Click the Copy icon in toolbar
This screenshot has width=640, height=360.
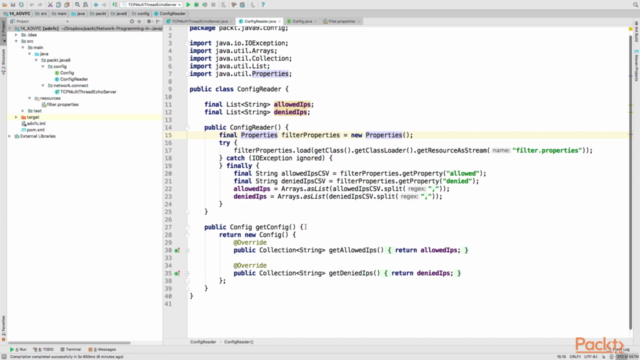click(58, 4)
